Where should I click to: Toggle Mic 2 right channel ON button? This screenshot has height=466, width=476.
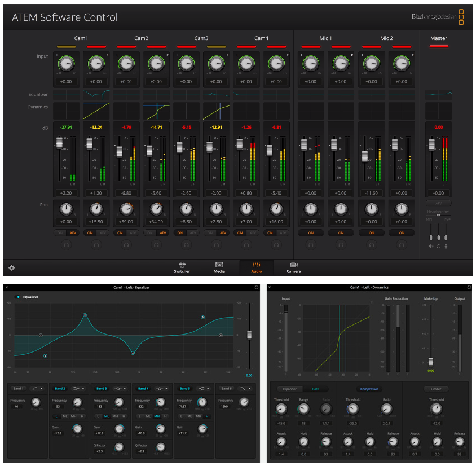pos(402,233)
